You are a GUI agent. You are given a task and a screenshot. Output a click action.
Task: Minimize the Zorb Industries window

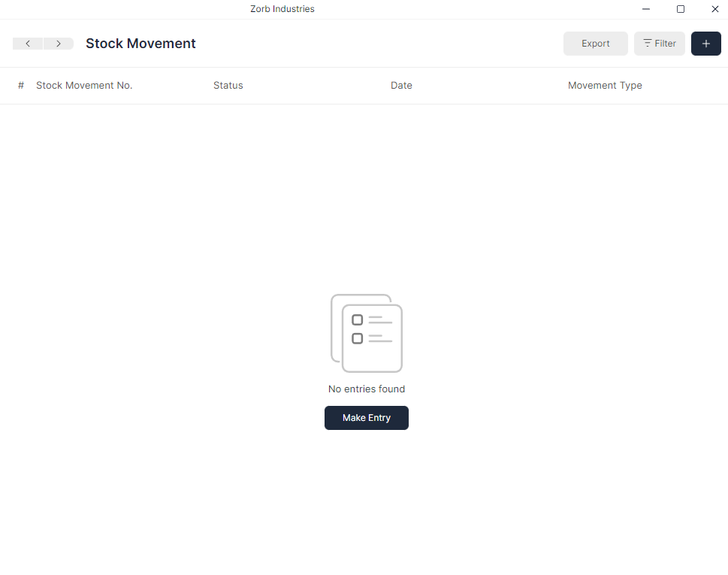coord(645,9)
